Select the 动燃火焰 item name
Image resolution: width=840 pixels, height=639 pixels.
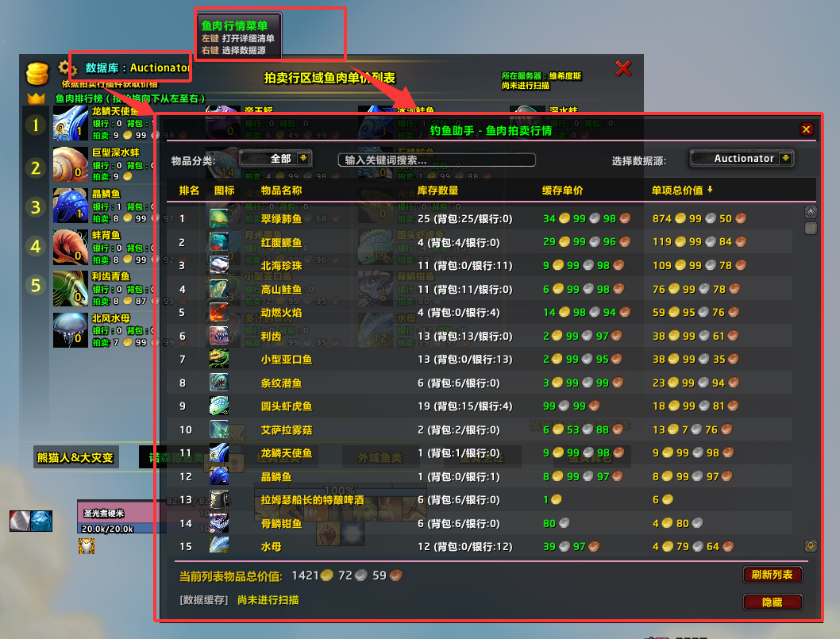281,312
